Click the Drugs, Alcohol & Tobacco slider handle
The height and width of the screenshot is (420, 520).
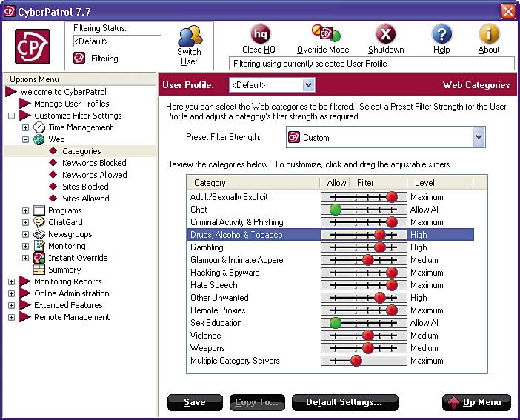tap(380, 235)
